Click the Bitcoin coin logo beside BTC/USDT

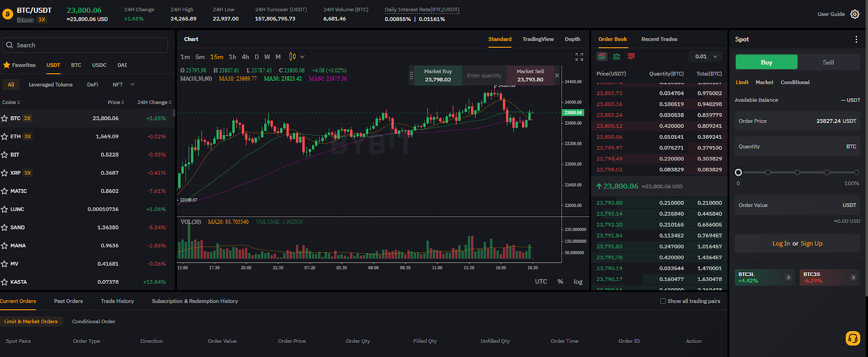8,15
